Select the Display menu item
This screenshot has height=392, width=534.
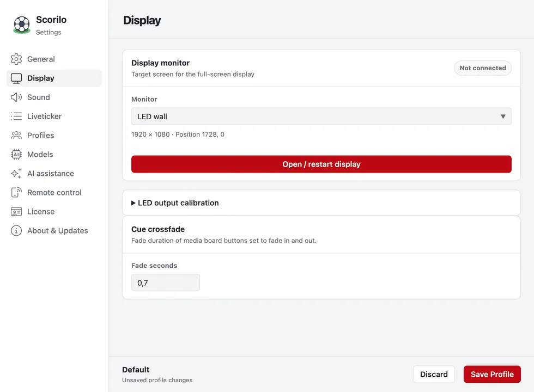(x=54, y=78)
